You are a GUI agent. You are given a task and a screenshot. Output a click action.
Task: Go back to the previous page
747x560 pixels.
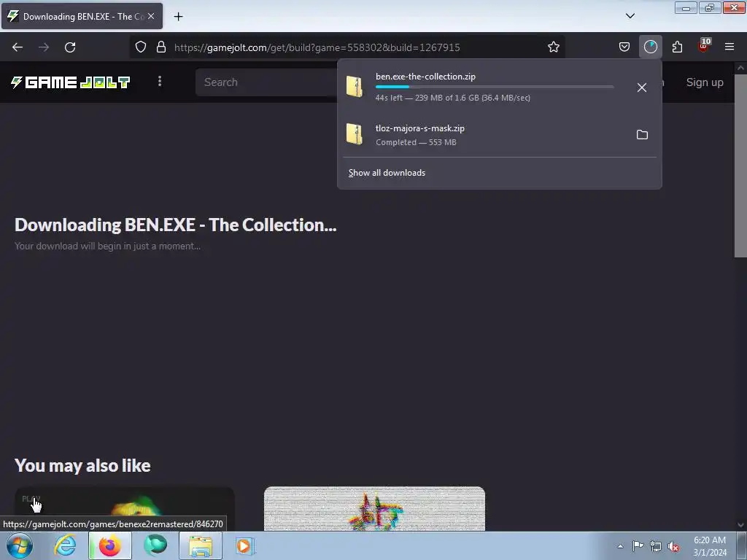18,47
